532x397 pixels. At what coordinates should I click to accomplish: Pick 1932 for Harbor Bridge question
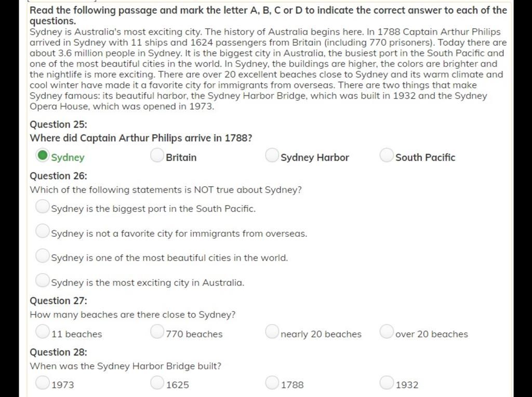point(387,382)
